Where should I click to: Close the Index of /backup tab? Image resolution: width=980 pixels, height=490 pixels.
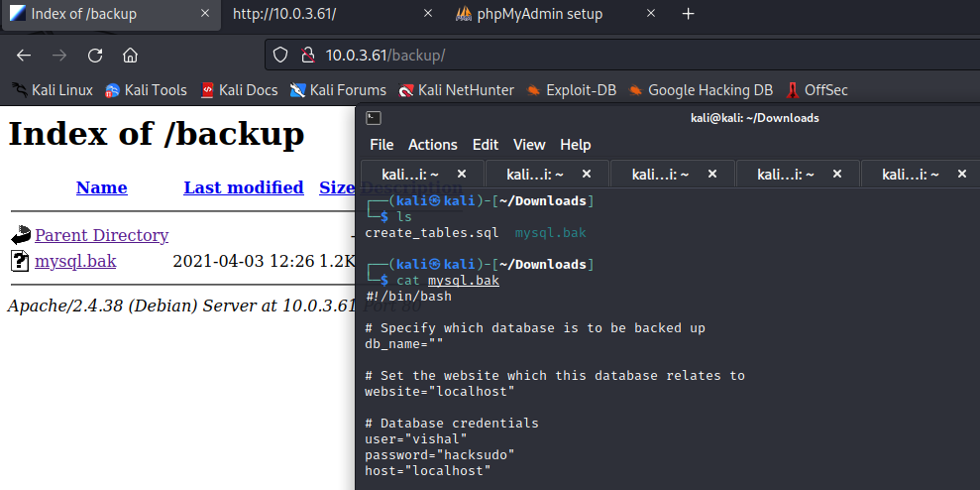(x=204, y=14)
